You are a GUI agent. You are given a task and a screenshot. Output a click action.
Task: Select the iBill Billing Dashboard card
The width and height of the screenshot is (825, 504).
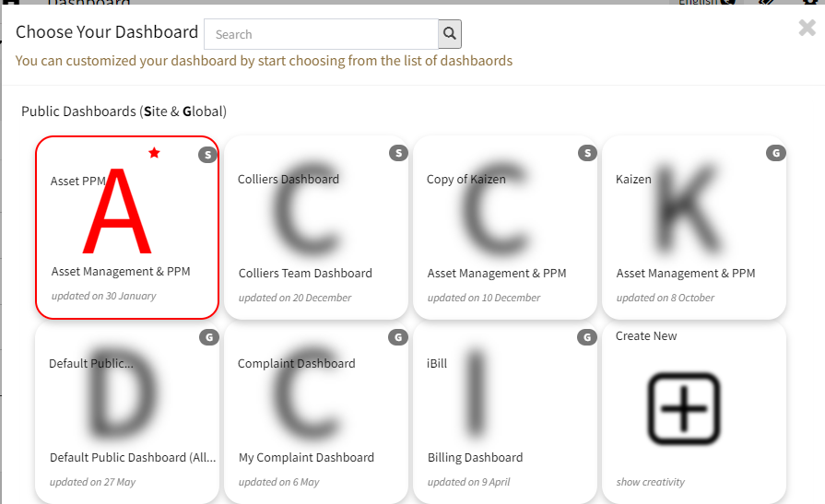point(504,411)
